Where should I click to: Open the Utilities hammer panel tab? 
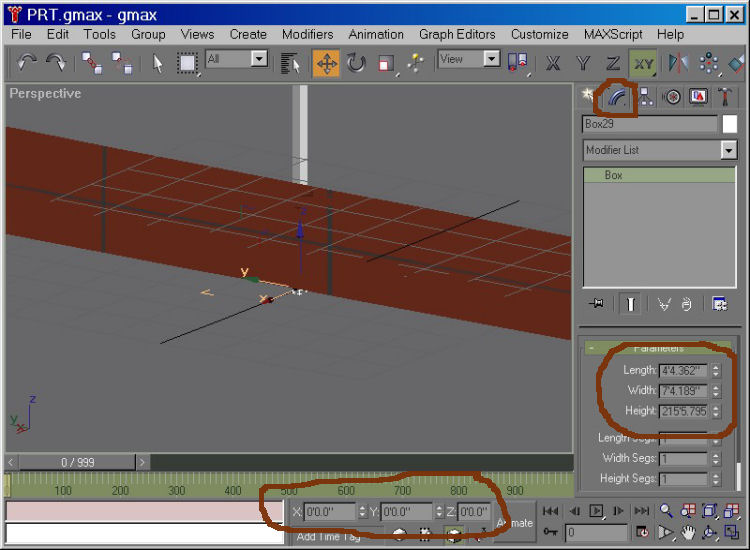(x=725, y=97)
